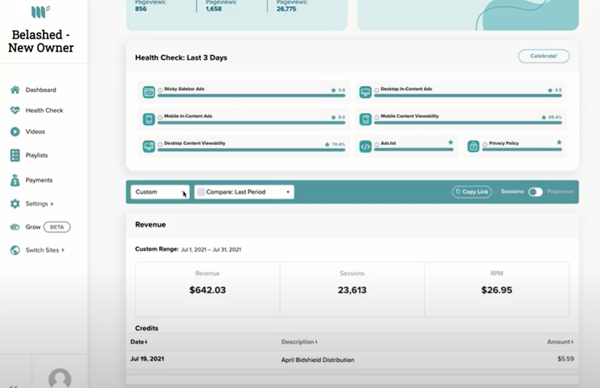Open Payments money bag icon

click(15, 180)
